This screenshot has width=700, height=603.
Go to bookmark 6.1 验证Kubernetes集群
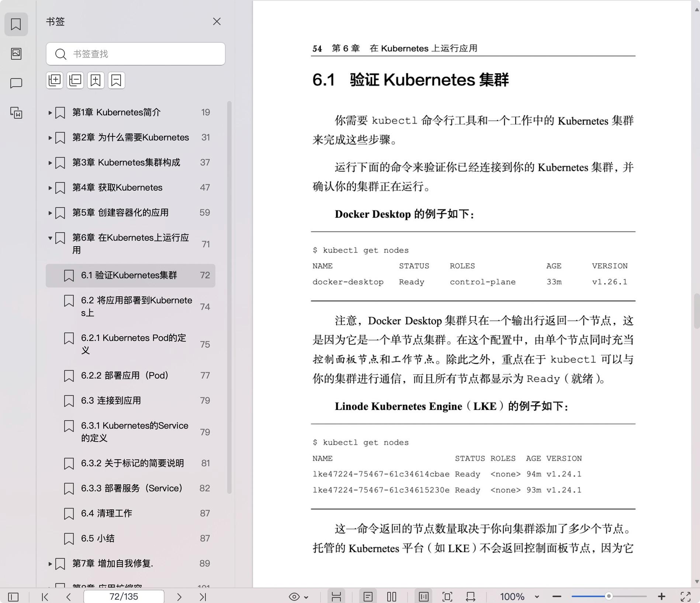[x=131, y=275]
